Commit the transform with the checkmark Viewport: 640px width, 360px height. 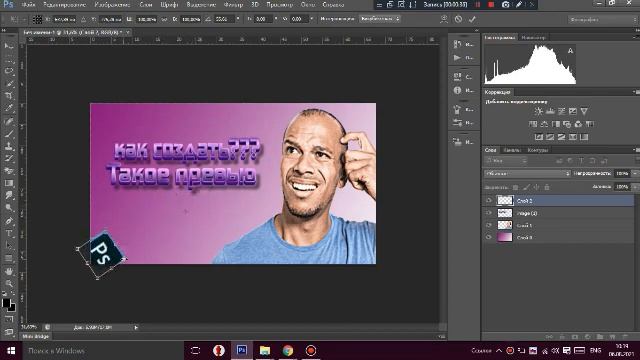pos(472,19)
